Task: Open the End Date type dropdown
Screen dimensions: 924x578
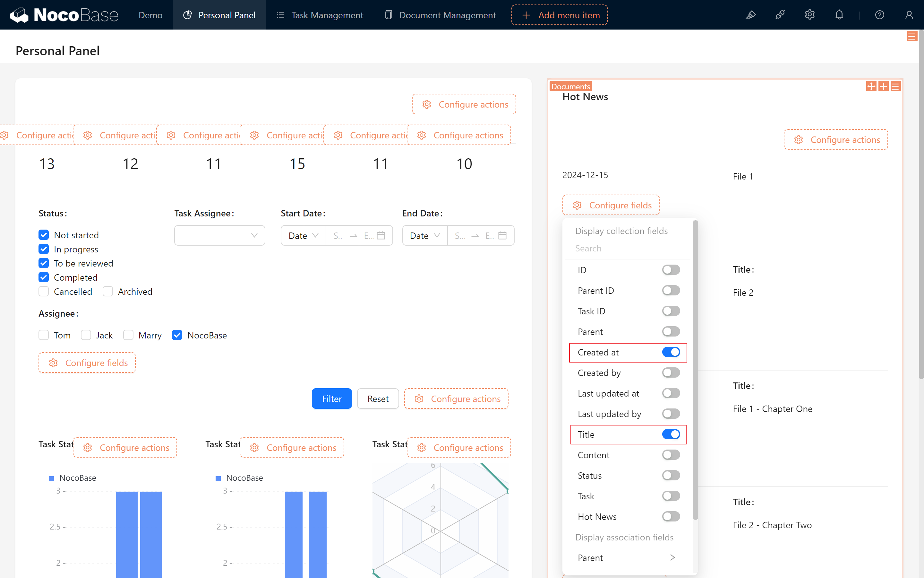Action: (x=424, y=235)
